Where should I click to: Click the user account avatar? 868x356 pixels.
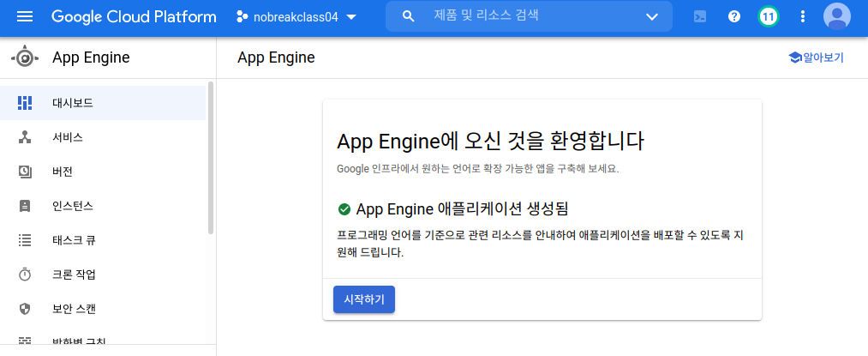837,16
